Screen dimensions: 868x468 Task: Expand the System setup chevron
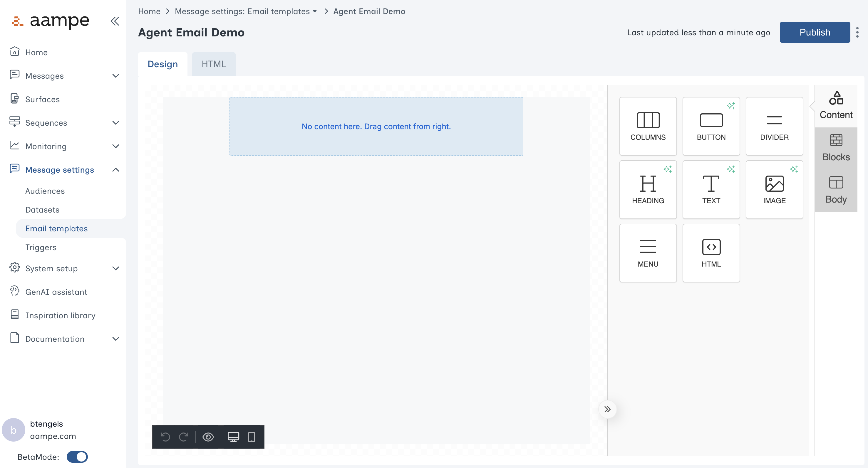115,268
